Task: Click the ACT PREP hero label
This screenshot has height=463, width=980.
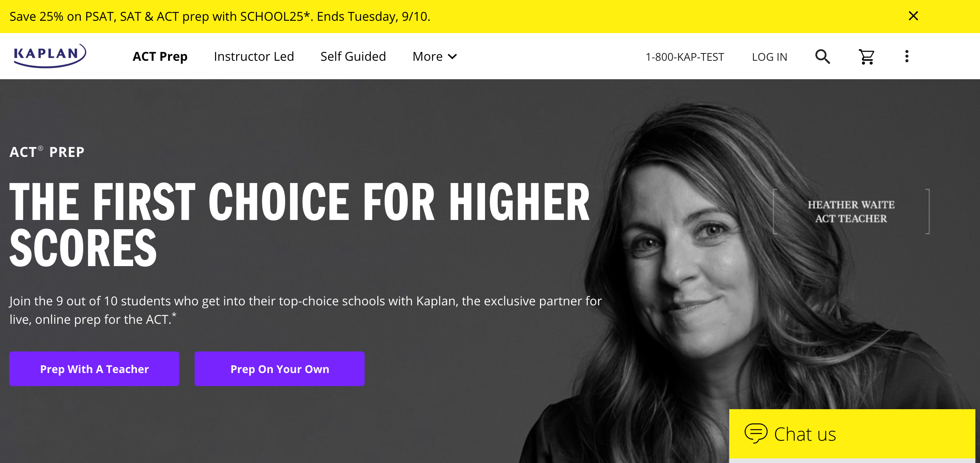Action: coord(47,152)
